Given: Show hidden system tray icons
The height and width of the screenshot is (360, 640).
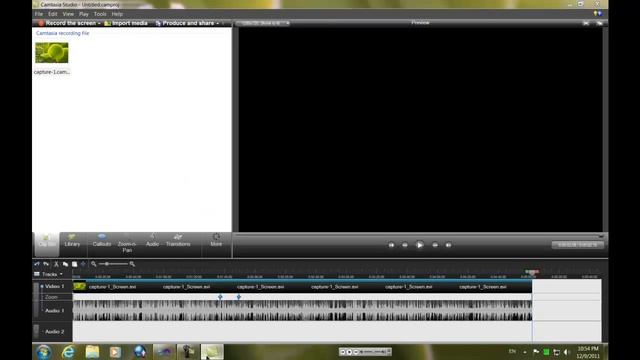Looking at the screenshot, I should coord(525,352).
